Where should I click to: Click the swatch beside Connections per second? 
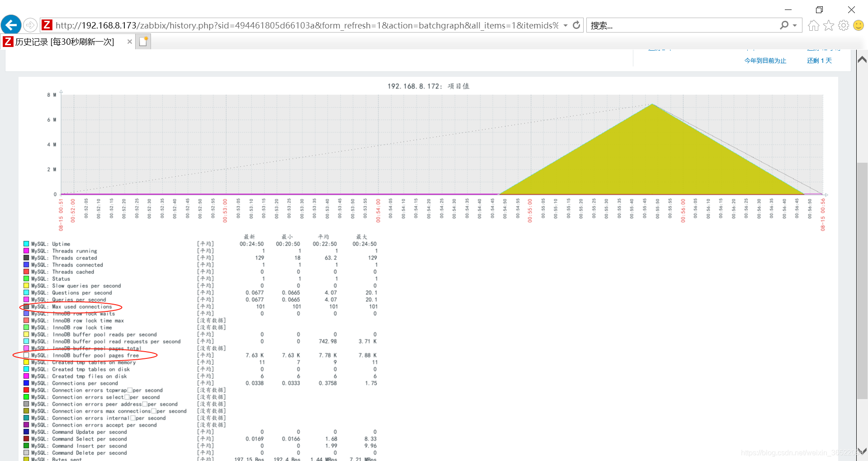[x=26, y=383]
